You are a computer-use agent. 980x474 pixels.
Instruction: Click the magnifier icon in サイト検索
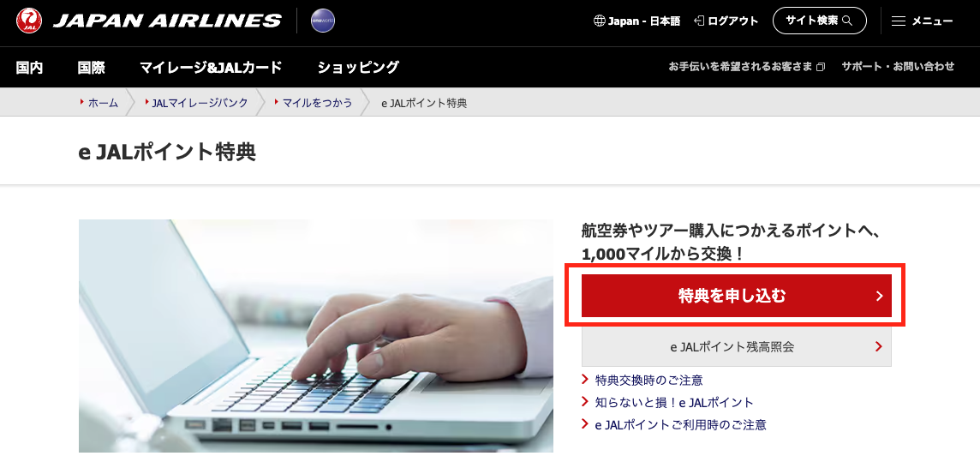(x=847, y=21)
